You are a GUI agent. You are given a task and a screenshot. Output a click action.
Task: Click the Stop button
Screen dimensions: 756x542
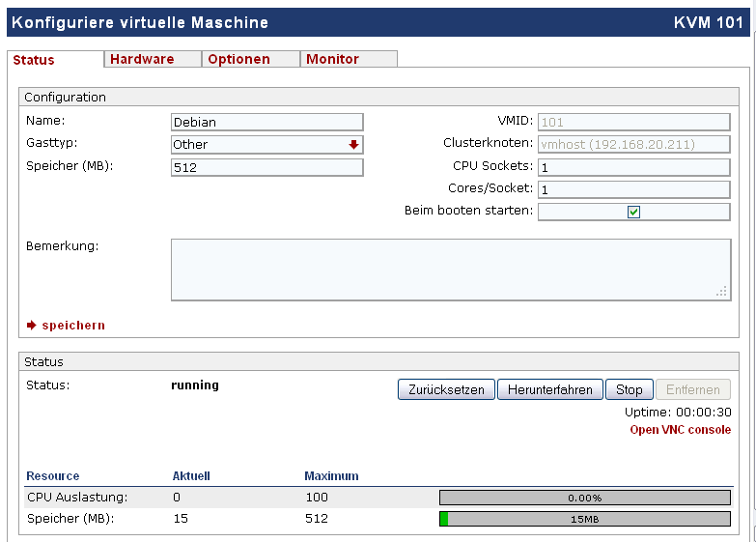(630, 389)
